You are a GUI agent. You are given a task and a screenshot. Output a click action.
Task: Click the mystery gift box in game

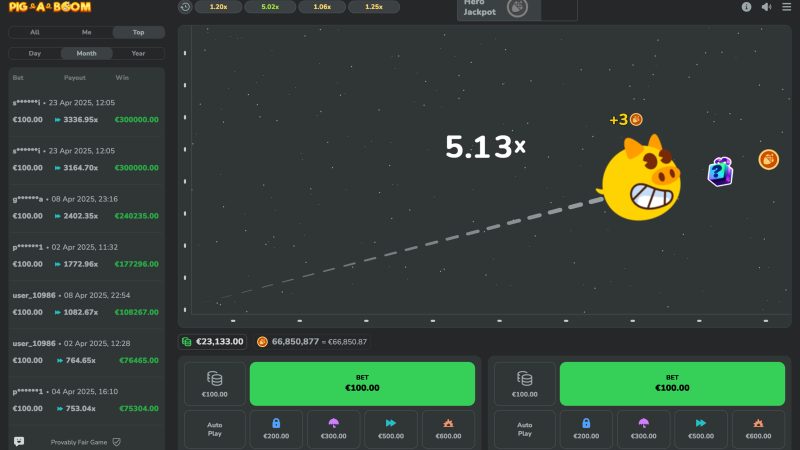720,171
